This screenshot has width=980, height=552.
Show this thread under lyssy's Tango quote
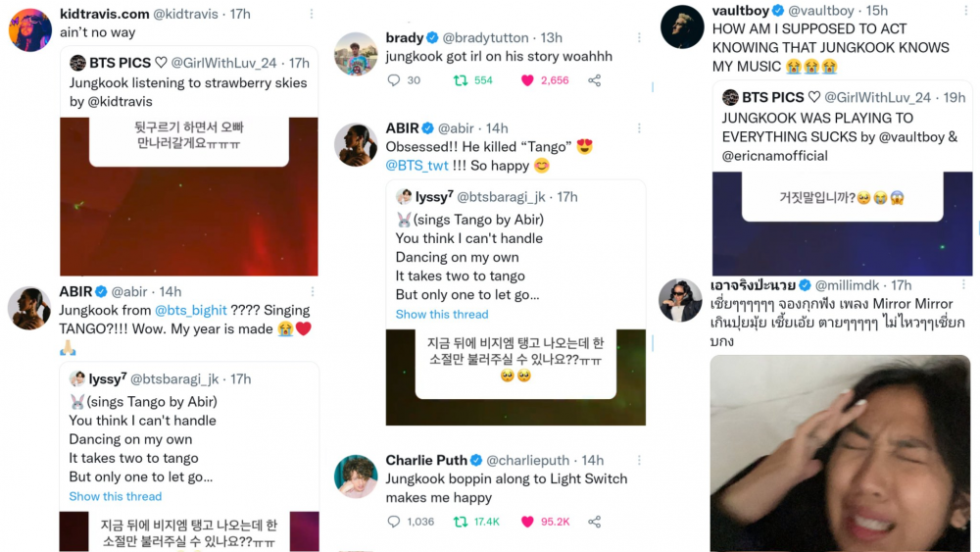[115, 496]
